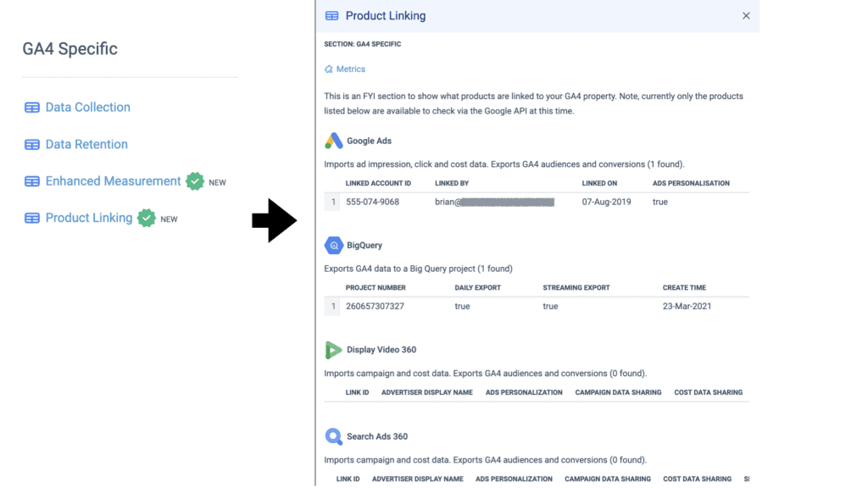The height and width of the screenshot is (488, 868).
Task: Click the Google Ads logo icon
Action: pos(333,141)
